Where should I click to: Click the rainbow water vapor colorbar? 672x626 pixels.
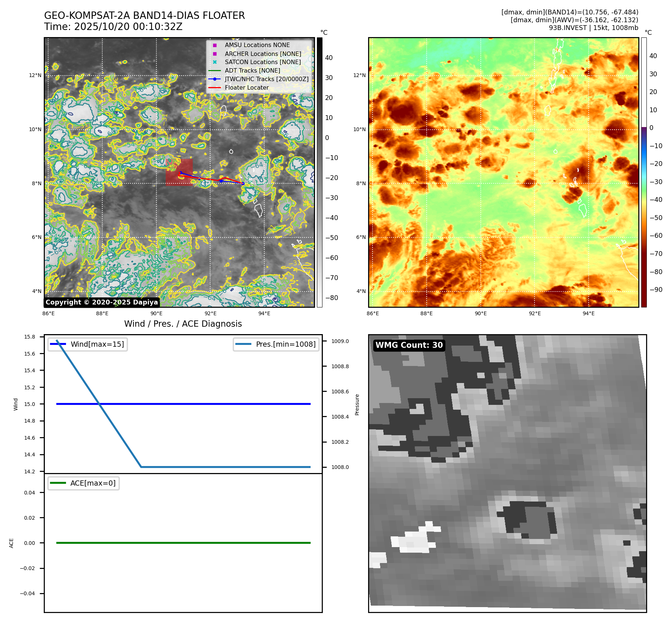tap(644, 172)
